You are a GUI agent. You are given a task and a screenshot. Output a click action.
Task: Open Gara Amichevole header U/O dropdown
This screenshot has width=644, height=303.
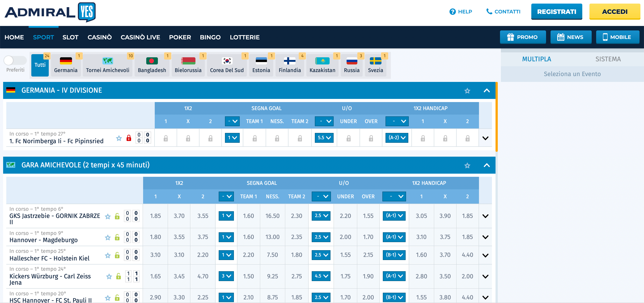point(321,196)
